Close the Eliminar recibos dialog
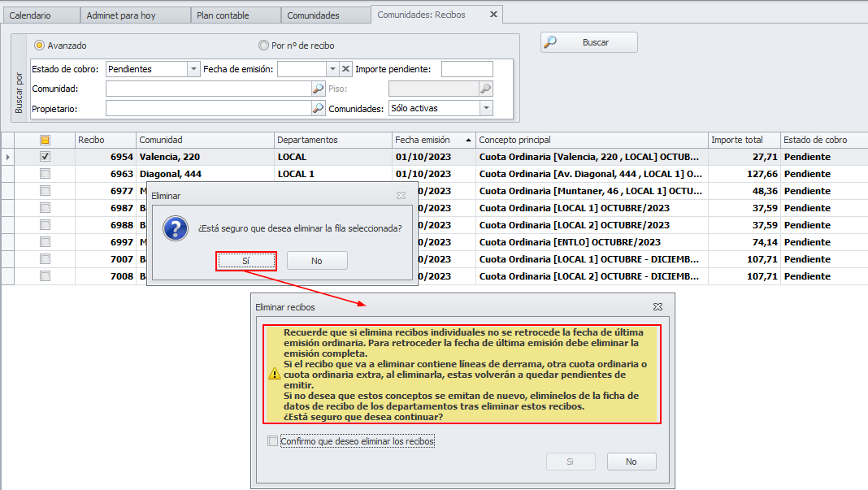Image resolution: width=868 pixels, height=490 pixels. (x=658, y=307)
